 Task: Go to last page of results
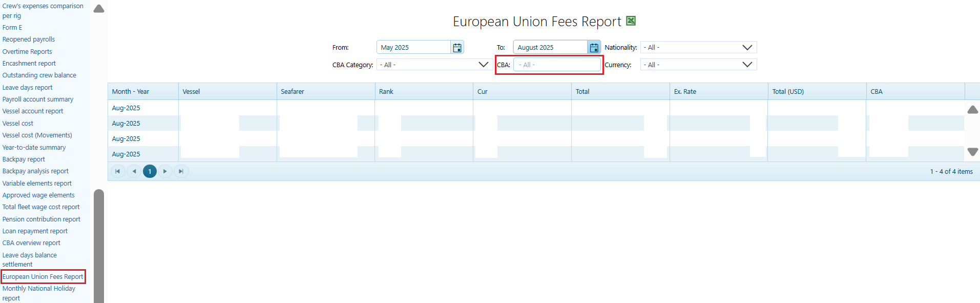[181, 171]
